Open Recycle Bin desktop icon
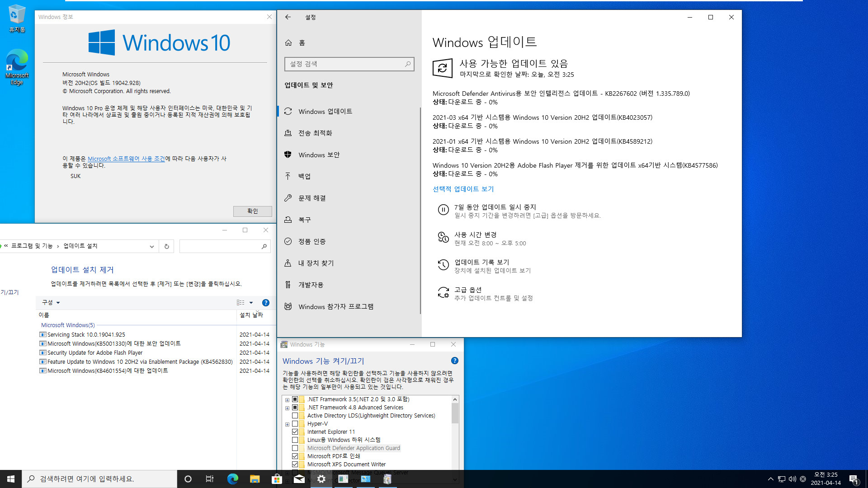This screenshot has height=488, width=868. click(x=17, y=19)
